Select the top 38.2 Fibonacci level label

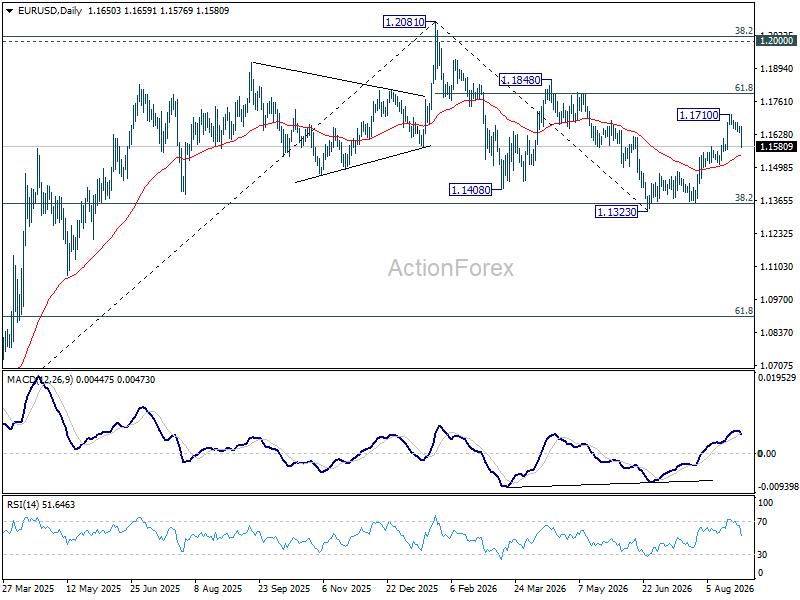(743, 31)
